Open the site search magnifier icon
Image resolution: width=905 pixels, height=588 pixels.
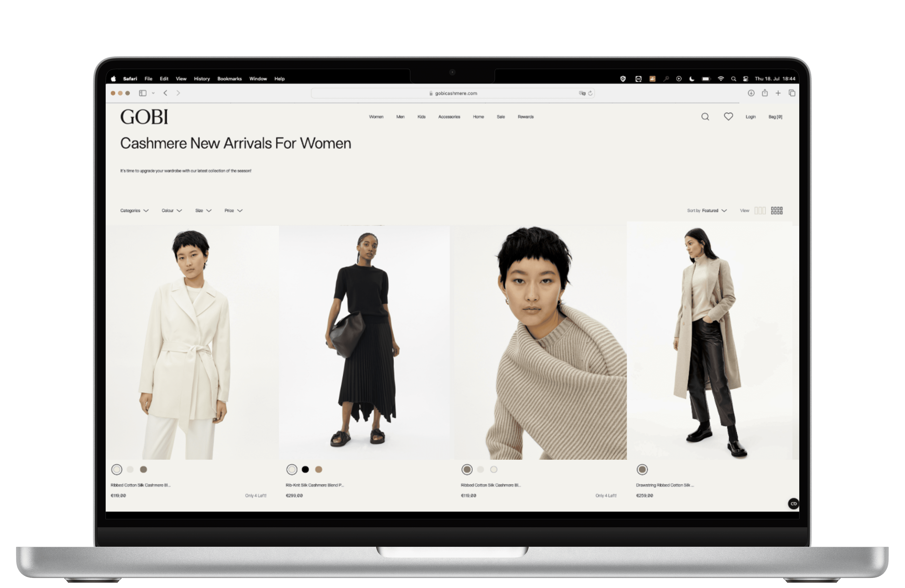coord(705,117)
